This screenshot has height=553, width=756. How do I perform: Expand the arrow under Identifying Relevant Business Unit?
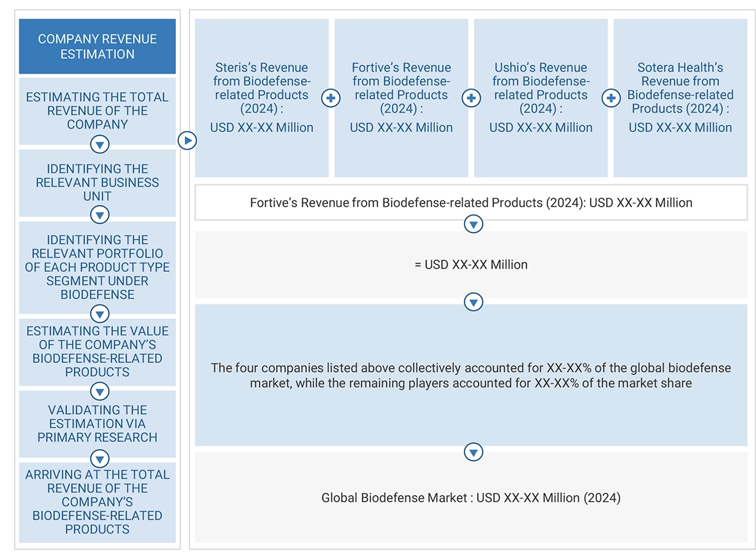pyautogui.click(x=100, y=214)
